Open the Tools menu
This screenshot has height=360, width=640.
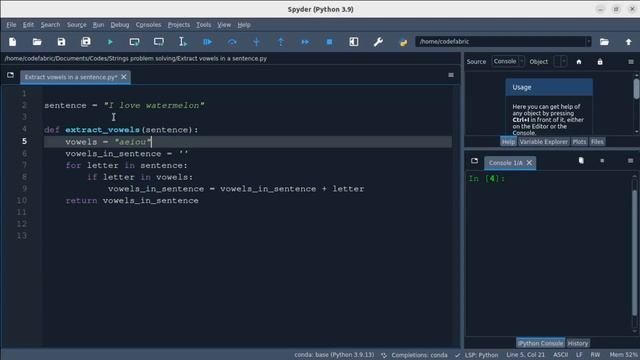(x=204, y=25)
